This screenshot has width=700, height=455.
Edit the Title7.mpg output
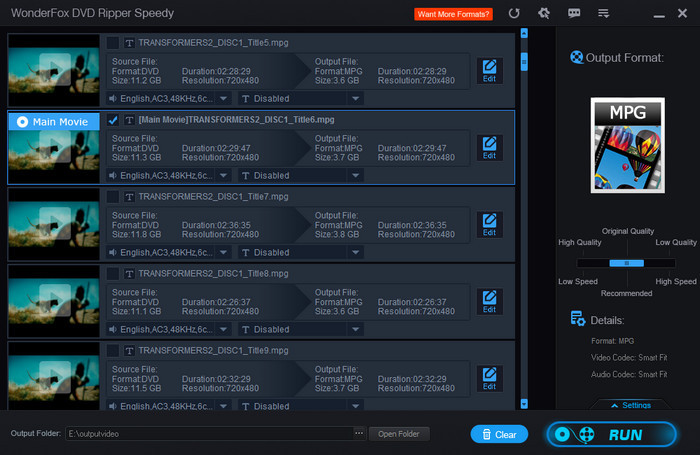489,225
